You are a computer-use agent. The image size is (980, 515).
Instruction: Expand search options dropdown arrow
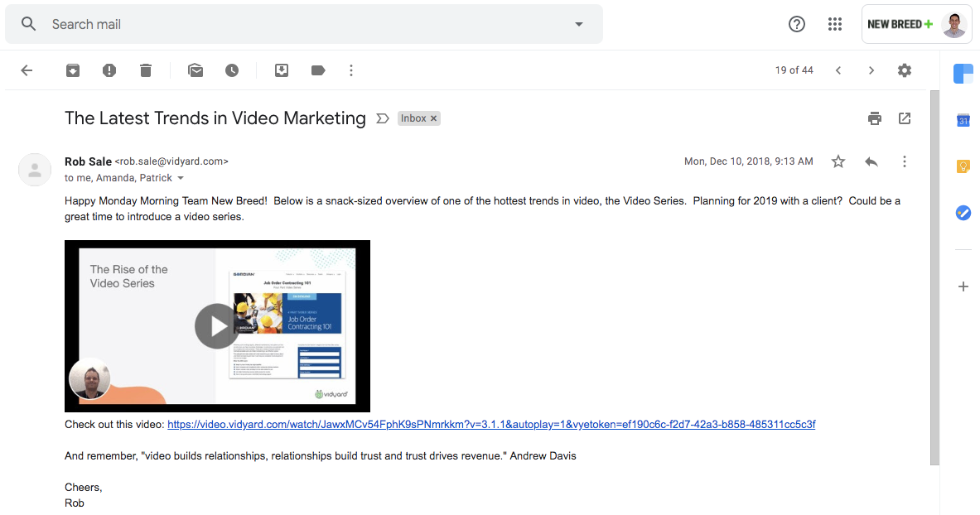pyautogui.click(x=579, y=24)
